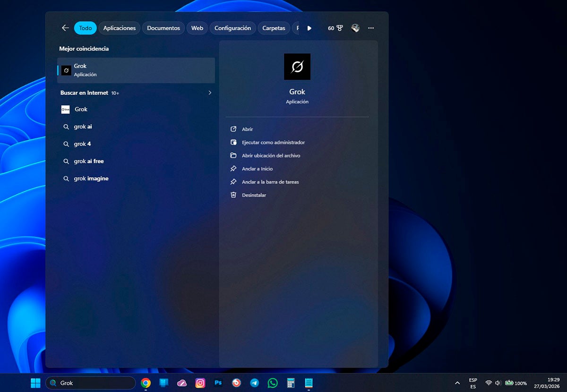This screenshot has height=392, width=567.
Task: Select the Documentos search tab
Action: click(163, 28)
